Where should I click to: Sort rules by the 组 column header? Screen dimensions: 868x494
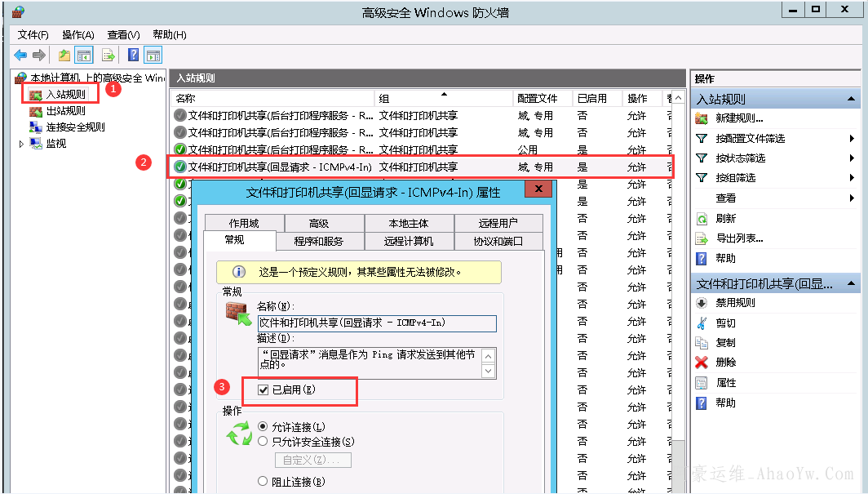tap(444, 99)
